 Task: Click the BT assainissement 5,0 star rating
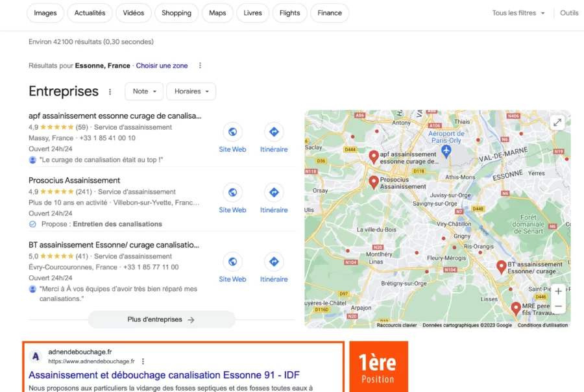coord(58,256)
